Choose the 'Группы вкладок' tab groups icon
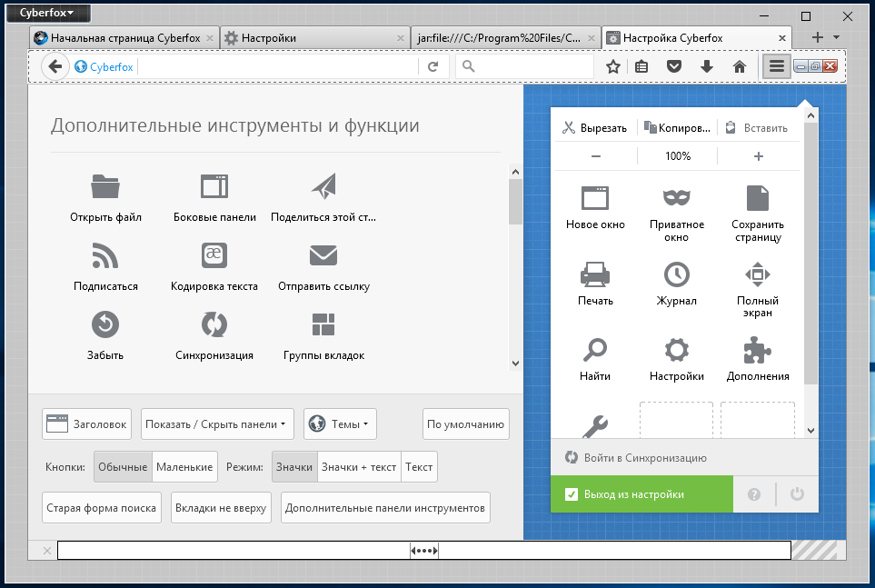 [323, 324]
